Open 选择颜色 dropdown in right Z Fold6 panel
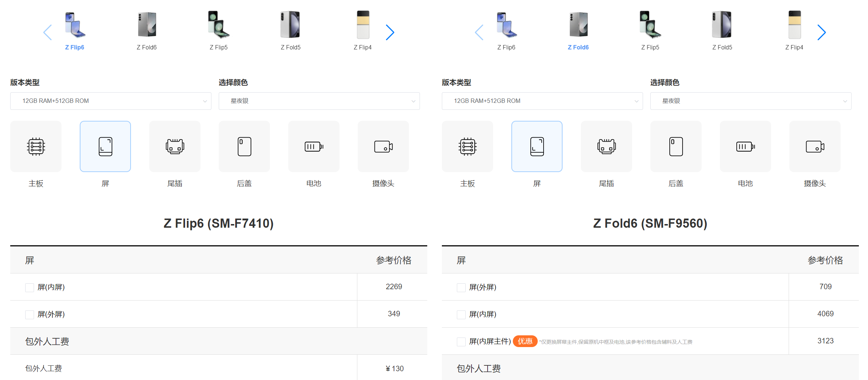This screenshot has width=868, height=380. (x=751, y=101)
